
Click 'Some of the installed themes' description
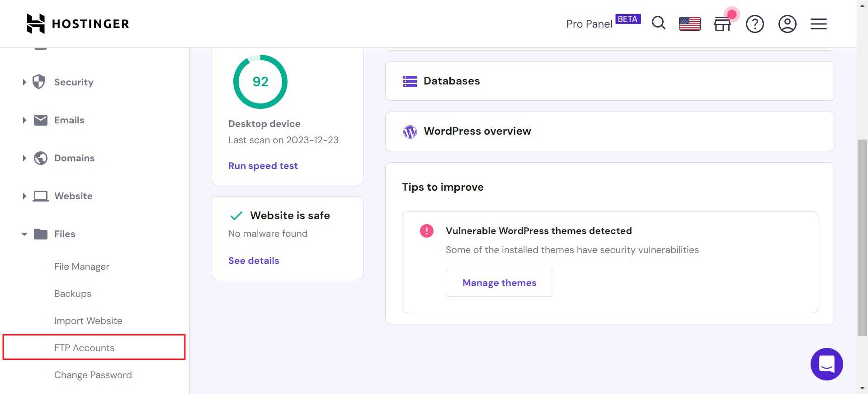click(572, 250)
